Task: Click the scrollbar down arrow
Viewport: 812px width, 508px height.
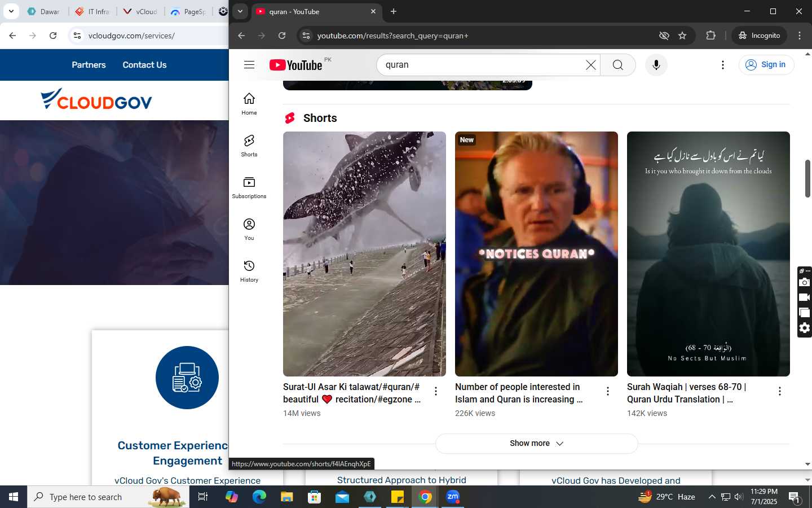Action: (x=807, y=464)
